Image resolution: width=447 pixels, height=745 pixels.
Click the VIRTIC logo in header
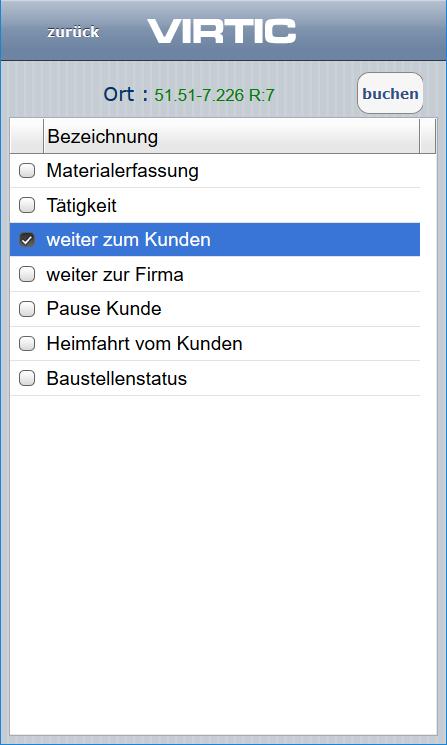[222, 31]
